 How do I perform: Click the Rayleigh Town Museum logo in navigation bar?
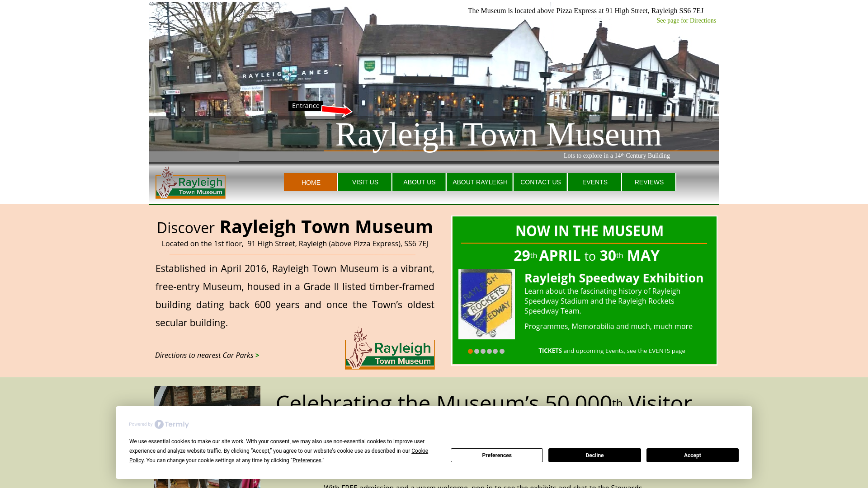(x=190, y=183)
